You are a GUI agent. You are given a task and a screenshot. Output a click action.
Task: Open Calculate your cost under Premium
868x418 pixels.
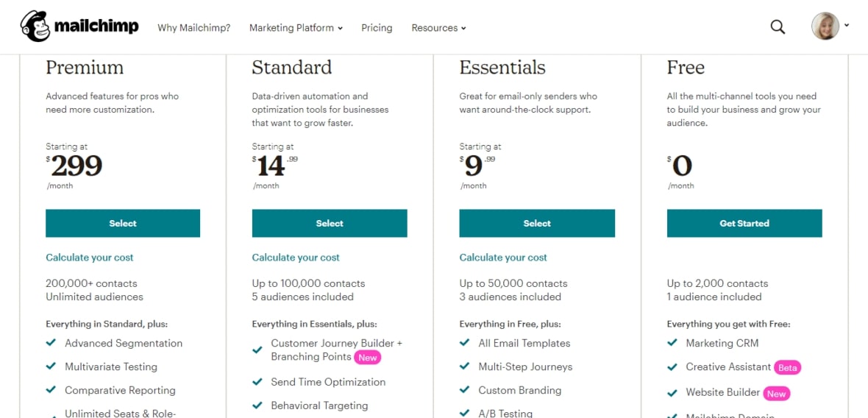pyautogui.click(x=90, y=258)
